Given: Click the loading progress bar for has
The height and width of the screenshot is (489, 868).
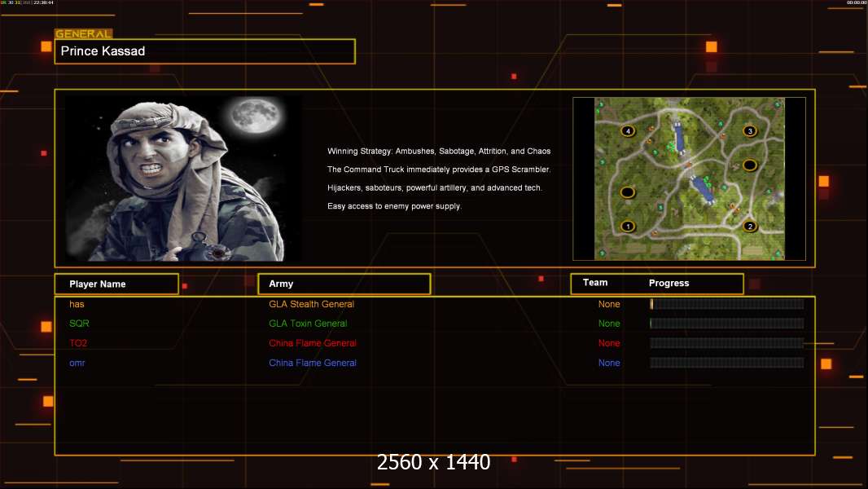Looking at the screenshot, I should tap(727, 304).
